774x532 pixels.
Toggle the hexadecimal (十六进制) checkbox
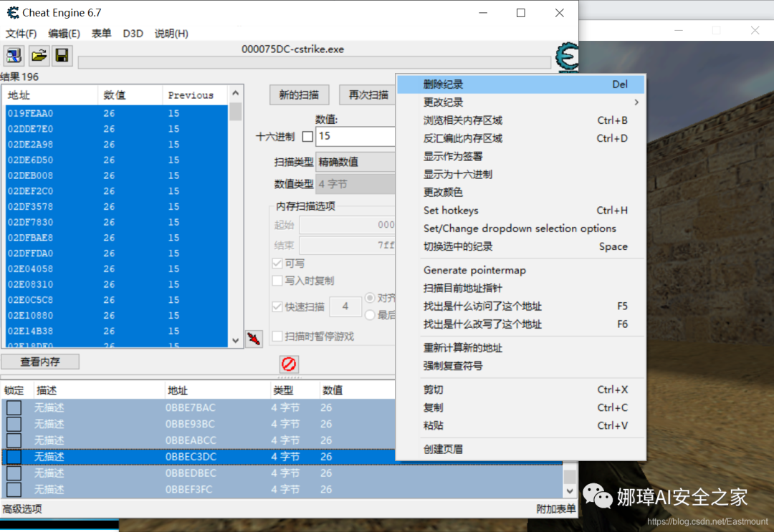click(x=307, y=137)
